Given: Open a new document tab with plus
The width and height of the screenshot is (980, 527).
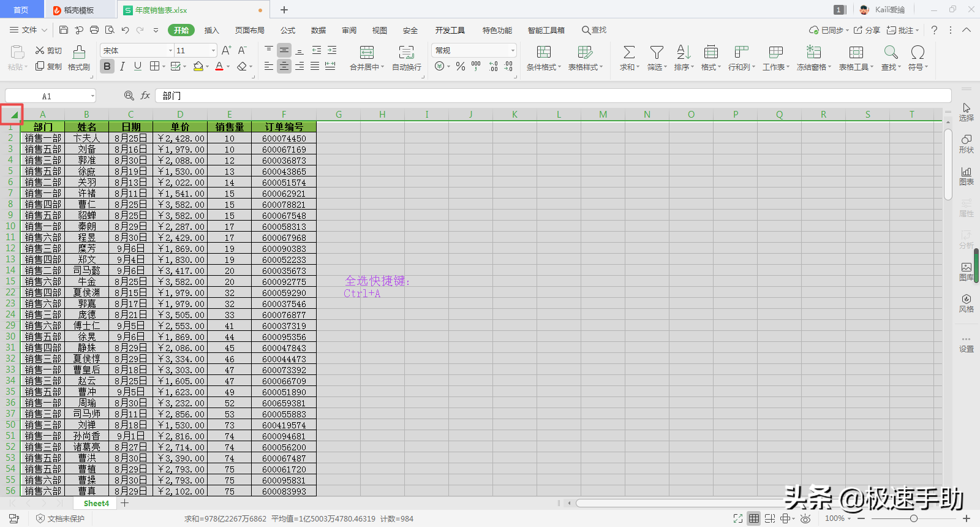Looking at the screenshot, I should tap(284, 10).
